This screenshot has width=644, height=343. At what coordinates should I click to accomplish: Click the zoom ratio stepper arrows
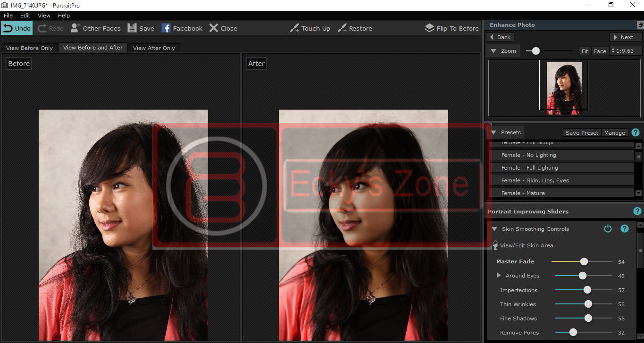pyautogui.click(x=613, y=51)
